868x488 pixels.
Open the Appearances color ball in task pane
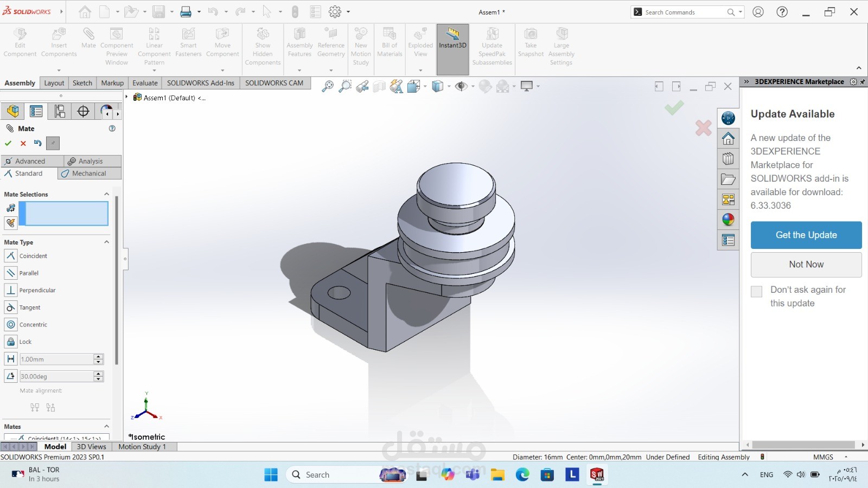click(728, 220)
